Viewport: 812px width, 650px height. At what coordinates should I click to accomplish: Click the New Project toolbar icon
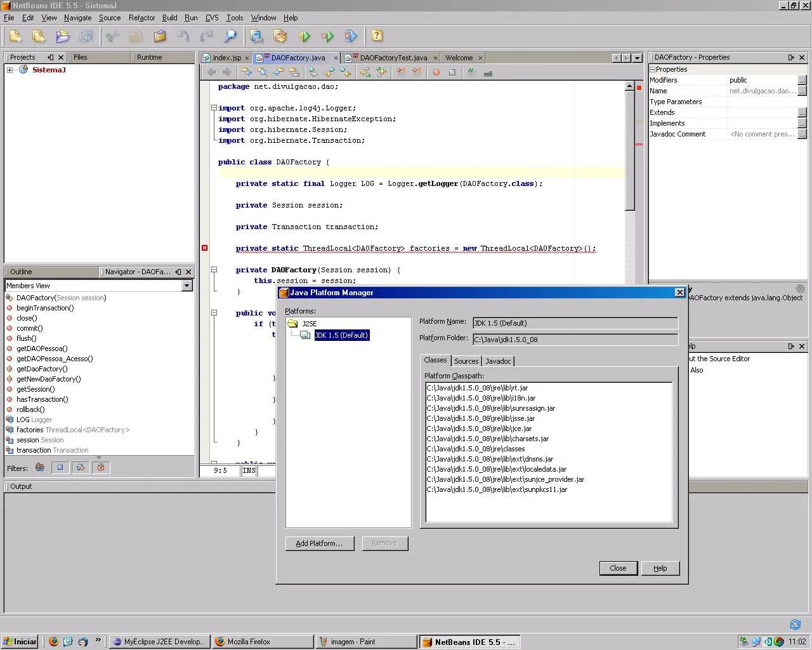coord(39,36)
